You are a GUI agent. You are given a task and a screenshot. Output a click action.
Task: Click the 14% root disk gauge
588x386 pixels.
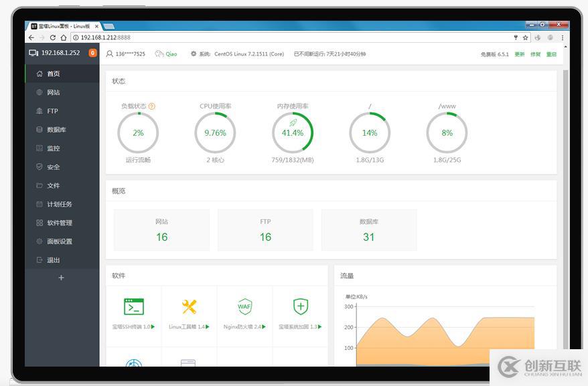point(370,132)
